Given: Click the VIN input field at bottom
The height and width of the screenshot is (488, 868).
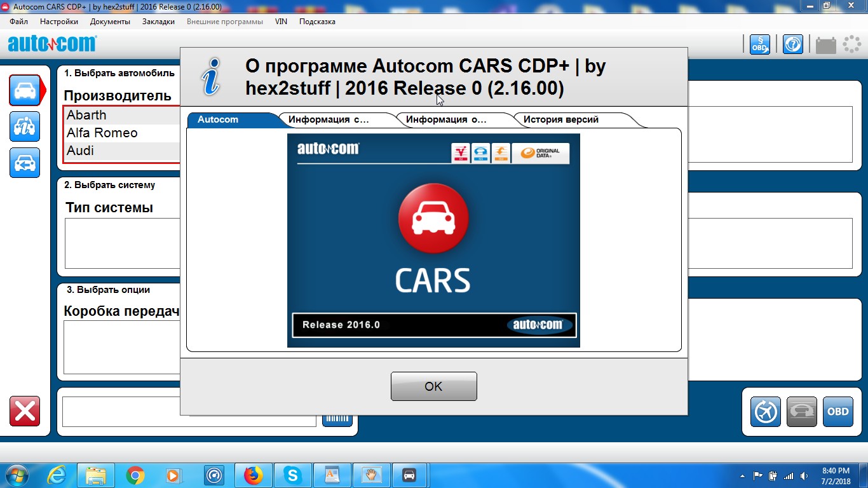Looking at the screenshot, I should click(x=189, y=412).
